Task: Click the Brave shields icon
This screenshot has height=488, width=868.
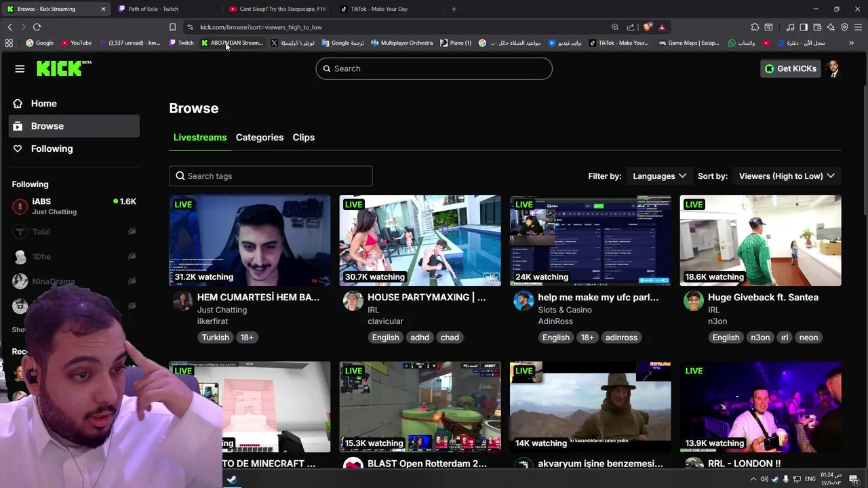Action: pos(647,27)
